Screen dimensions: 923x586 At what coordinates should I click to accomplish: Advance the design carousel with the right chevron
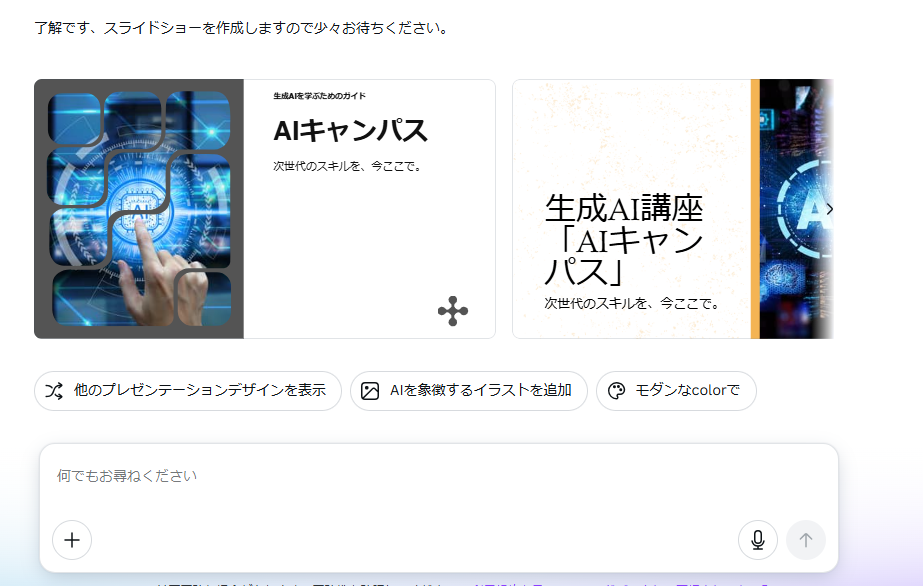[829, 209]
